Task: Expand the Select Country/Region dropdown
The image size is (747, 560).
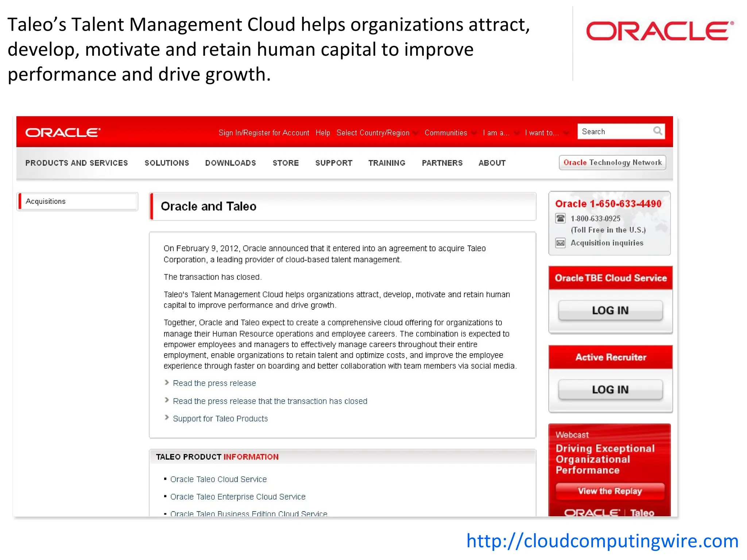Action: 377,133
